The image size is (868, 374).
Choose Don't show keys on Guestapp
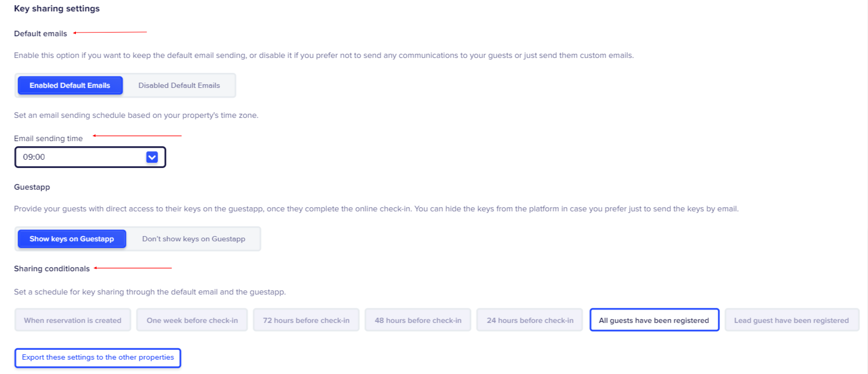(194, 239)
